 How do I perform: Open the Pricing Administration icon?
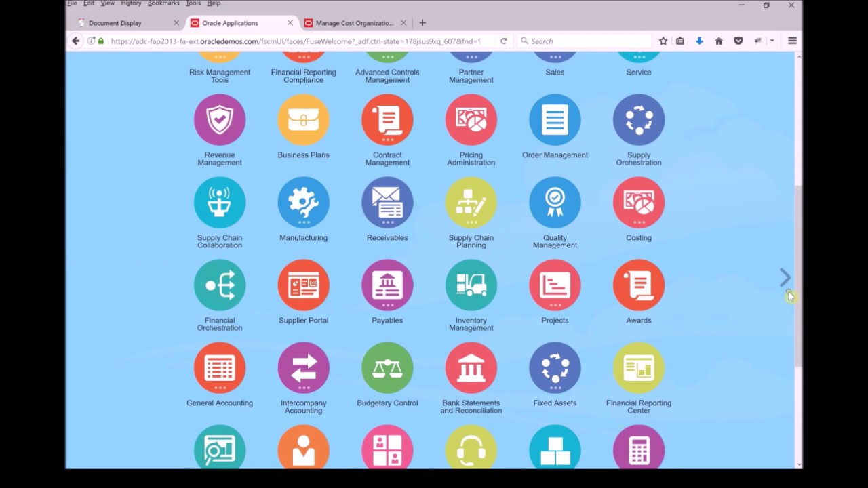click(471, 119)
